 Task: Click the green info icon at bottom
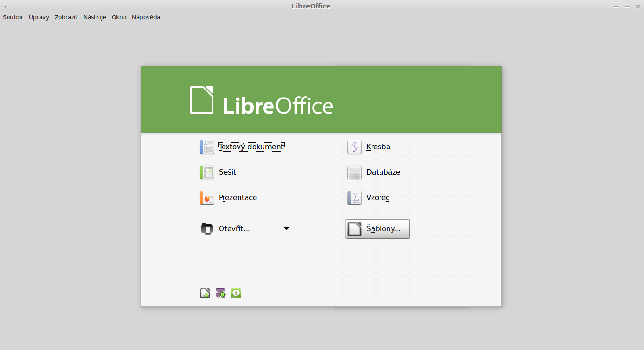(x=236, y=293)
